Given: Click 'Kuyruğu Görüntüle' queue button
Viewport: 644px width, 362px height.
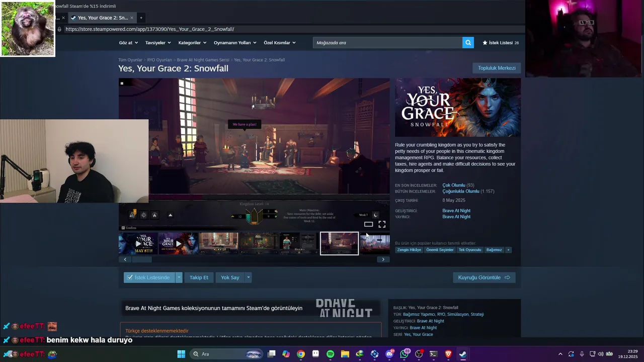Looking at the screenshot, I should point(484,278).
